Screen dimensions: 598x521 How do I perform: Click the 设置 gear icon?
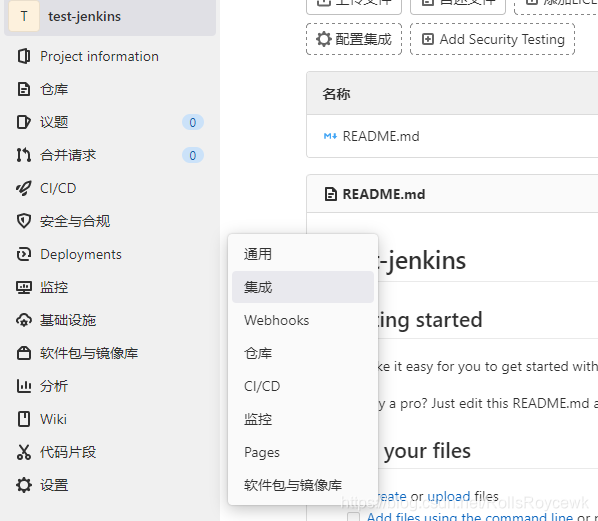coord(24,485)
